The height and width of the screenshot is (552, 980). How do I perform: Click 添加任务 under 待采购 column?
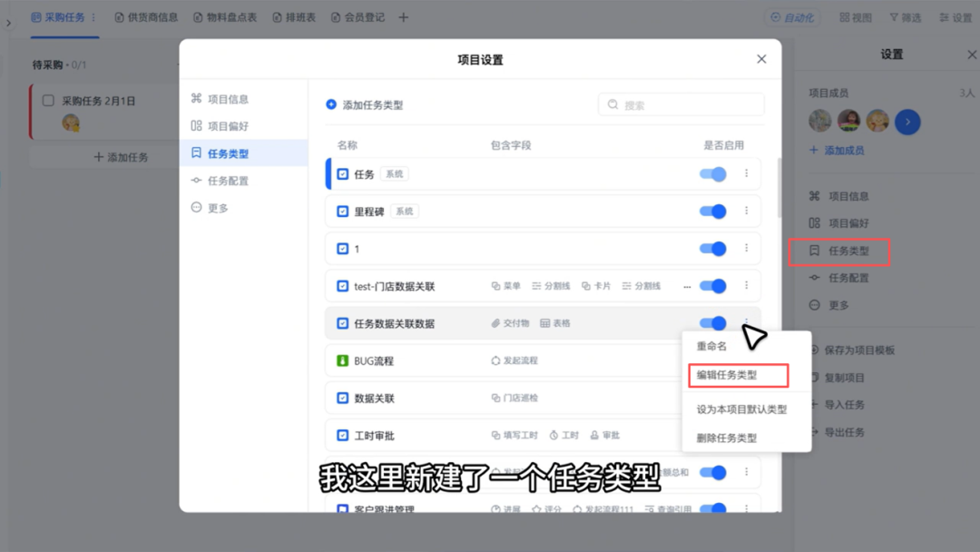click(121, 157)
